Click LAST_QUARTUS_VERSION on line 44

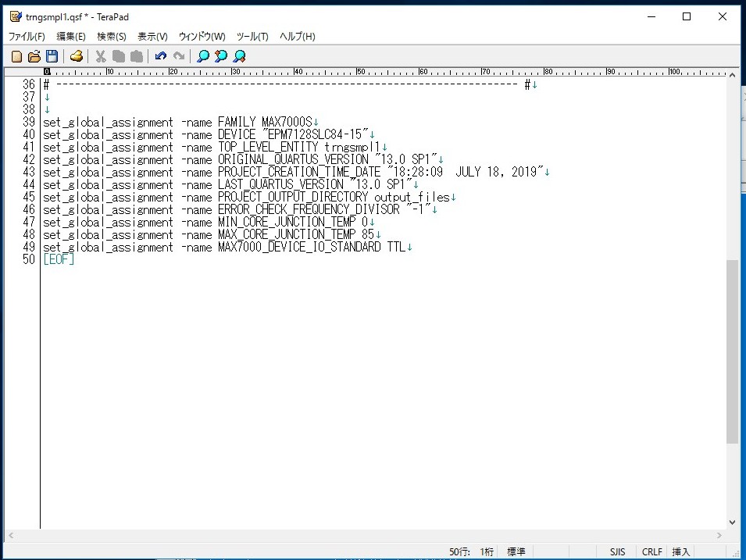click(x=280, y=184)
